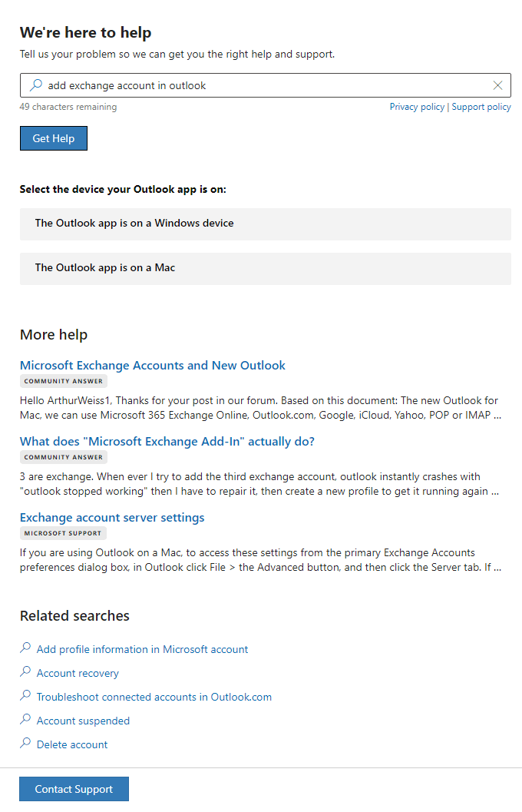Click magnifier icon beside Account recovery
This screenshot has width=522, height=812.
tap(25, 672)
